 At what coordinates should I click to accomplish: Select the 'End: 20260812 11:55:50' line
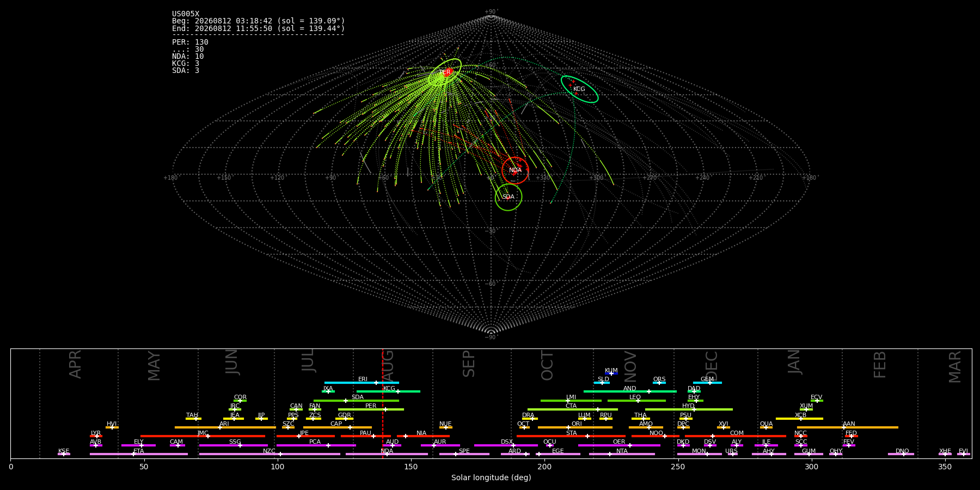(259, 28)
